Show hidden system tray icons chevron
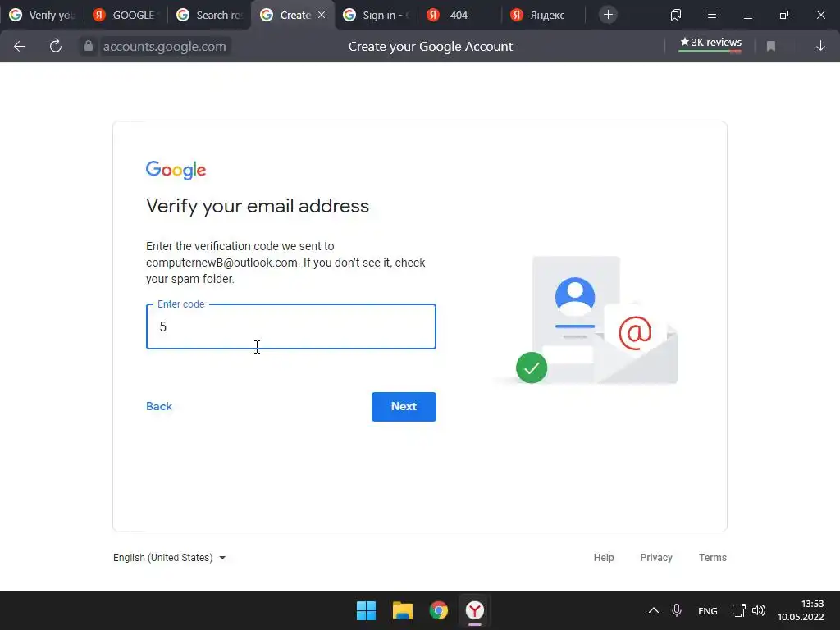The image size is (840, 630). pyautogui.click(x=654, y=610)
